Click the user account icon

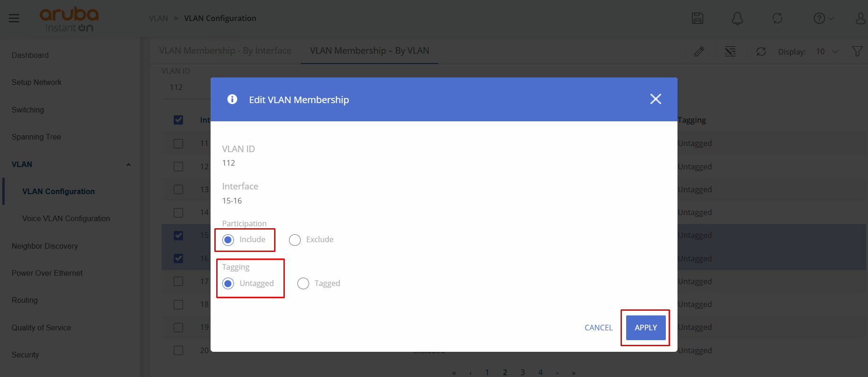[861, 18]
